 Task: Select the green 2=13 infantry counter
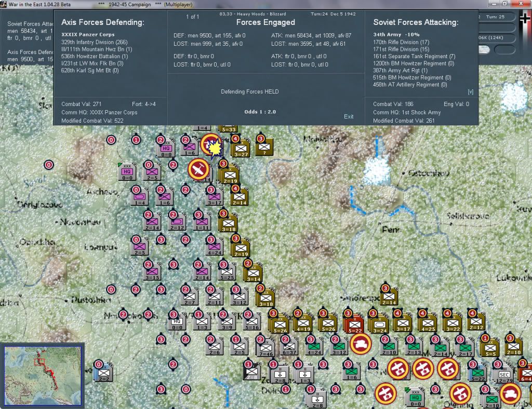click(414, 347)
